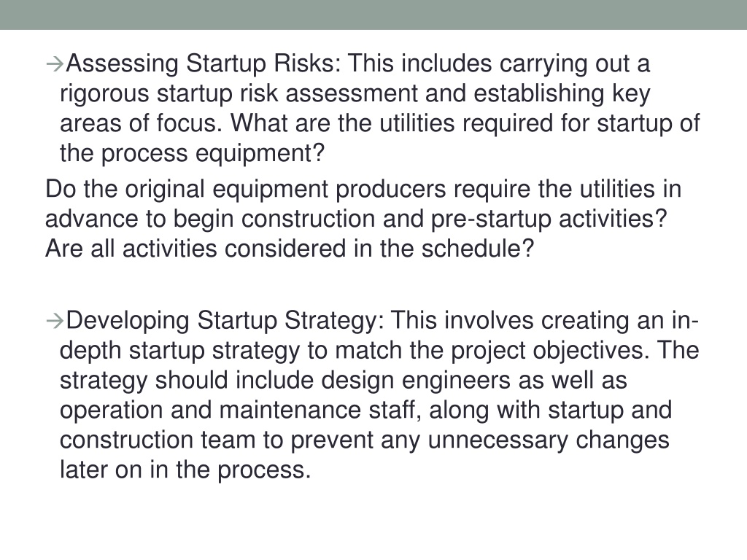The image size is (747, 560).
Task: Click 'Do the original equipment producers'
Action: point(245,190)
